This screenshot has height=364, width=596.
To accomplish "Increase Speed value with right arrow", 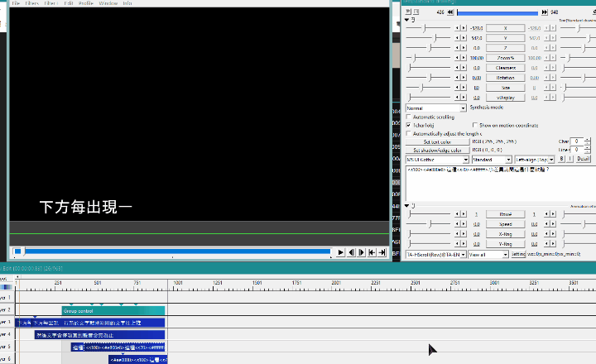I will pos(464,224).
